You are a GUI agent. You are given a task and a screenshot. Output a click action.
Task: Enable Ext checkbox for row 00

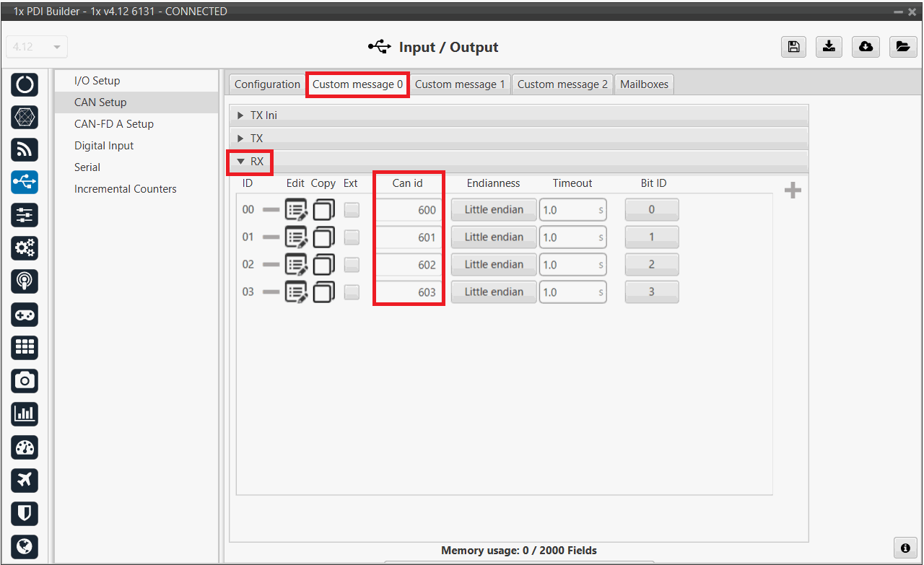tap(352, 210)
